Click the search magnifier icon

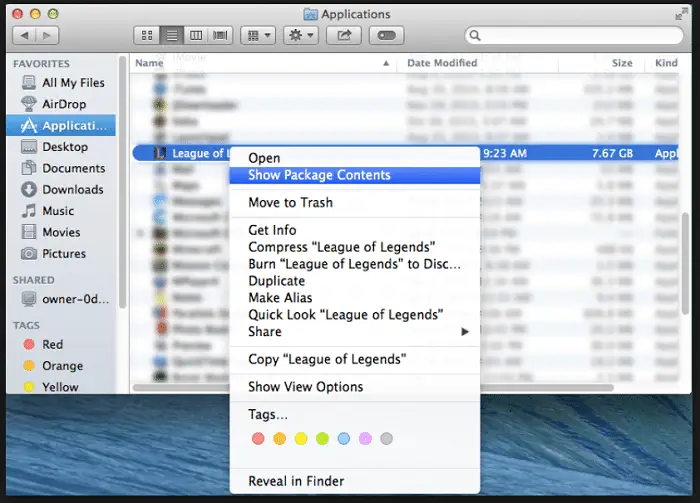click(475, 35)
